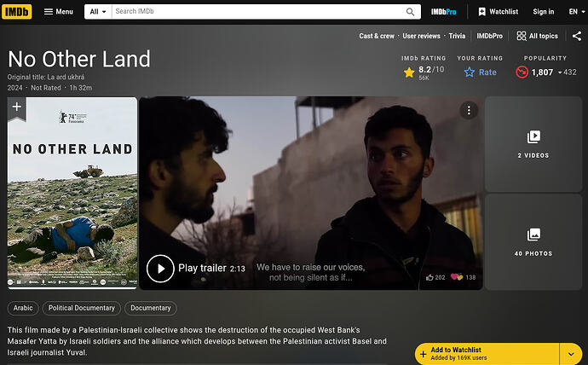
Task: Open trailer options three-dot menu
Action: pyautogui.click(x=469, y=110)
